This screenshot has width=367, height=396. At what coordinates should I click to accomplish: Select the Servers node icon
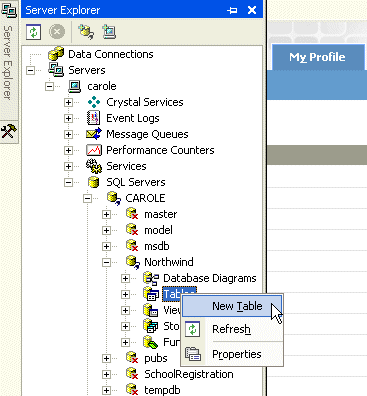pyautogui.click(x=56, y=70)
